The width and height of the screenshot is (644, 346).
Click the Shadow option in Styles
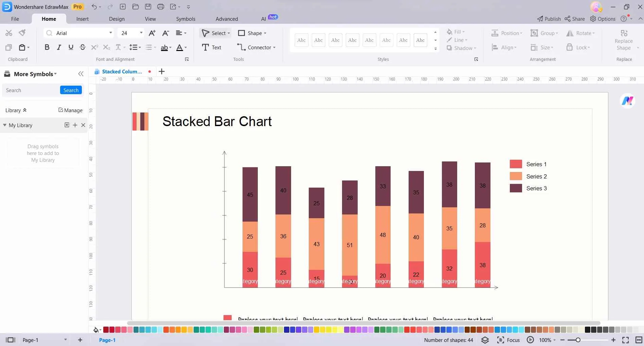[x=461, y=48]
